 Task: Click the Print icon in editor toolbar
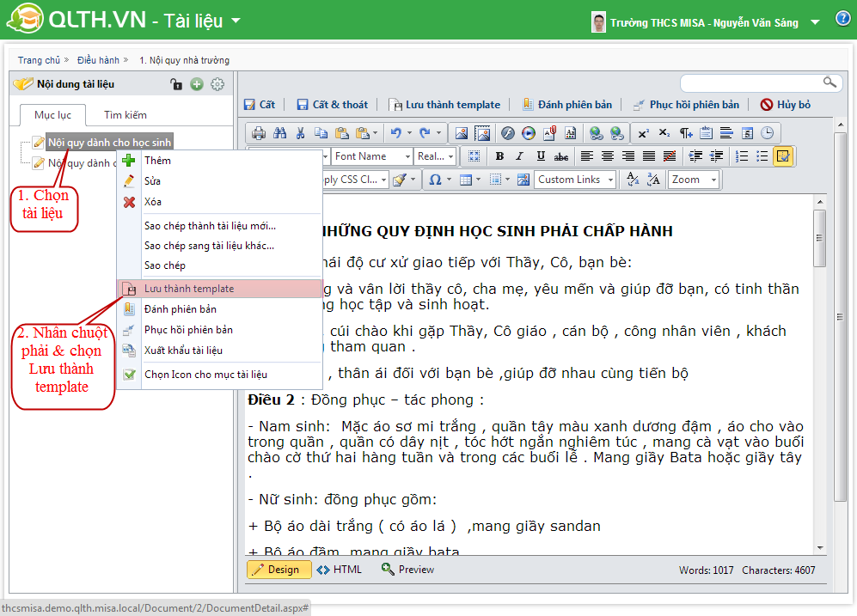point(259,133)
